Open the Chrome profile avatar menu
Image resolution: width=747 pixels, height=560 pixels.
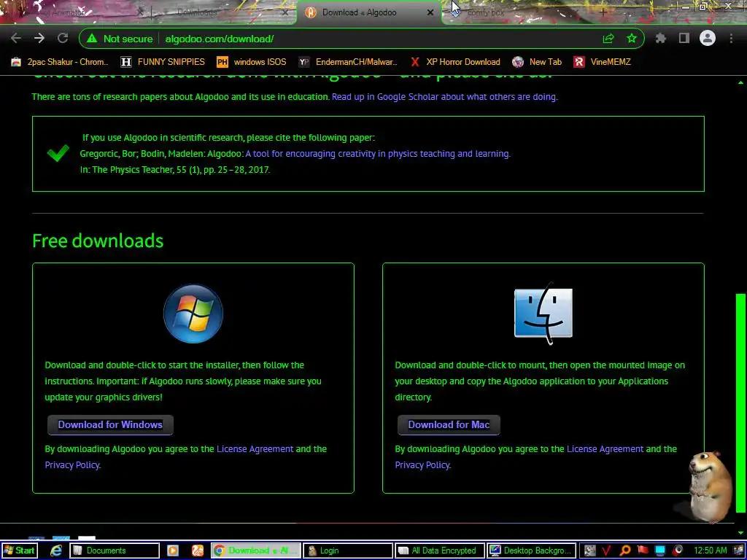click(708, 38)
